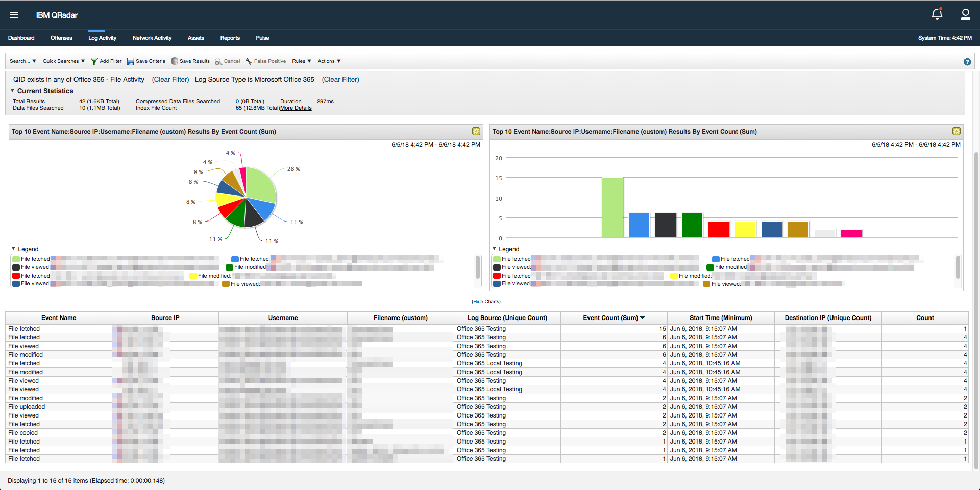Open the help question mark icon
Screen dimensions: 980x490
(967, 62)
